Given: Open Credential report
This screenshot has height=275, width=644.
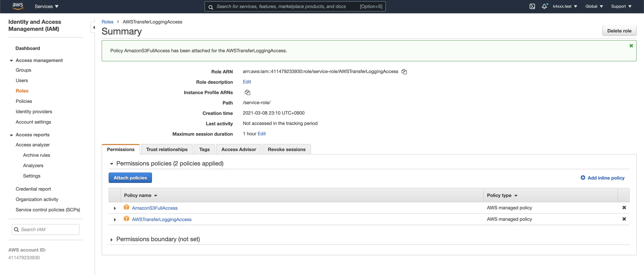Looking at the screenshot, I should coord(34,189).
